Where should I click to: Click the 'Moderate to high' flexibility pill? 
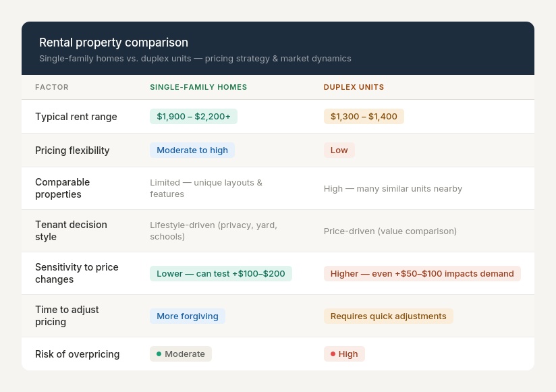[192, 150]
